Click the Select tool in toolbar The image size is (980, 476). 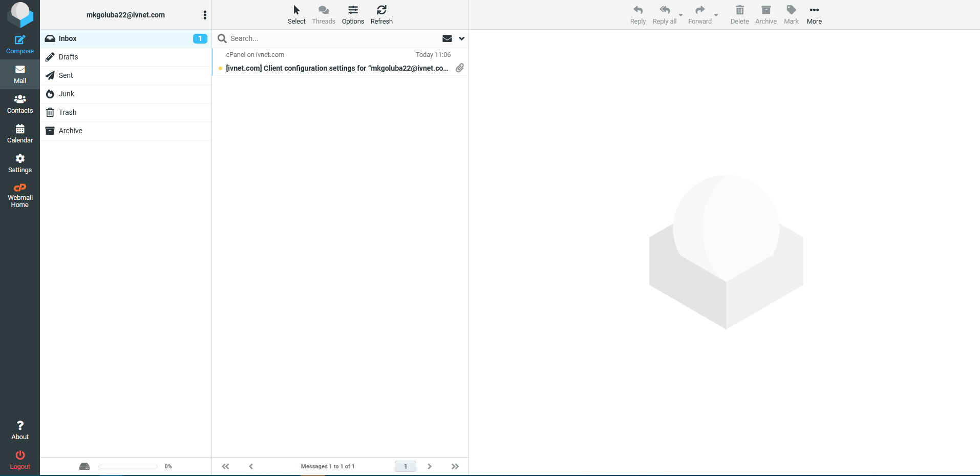coord(296,15)
